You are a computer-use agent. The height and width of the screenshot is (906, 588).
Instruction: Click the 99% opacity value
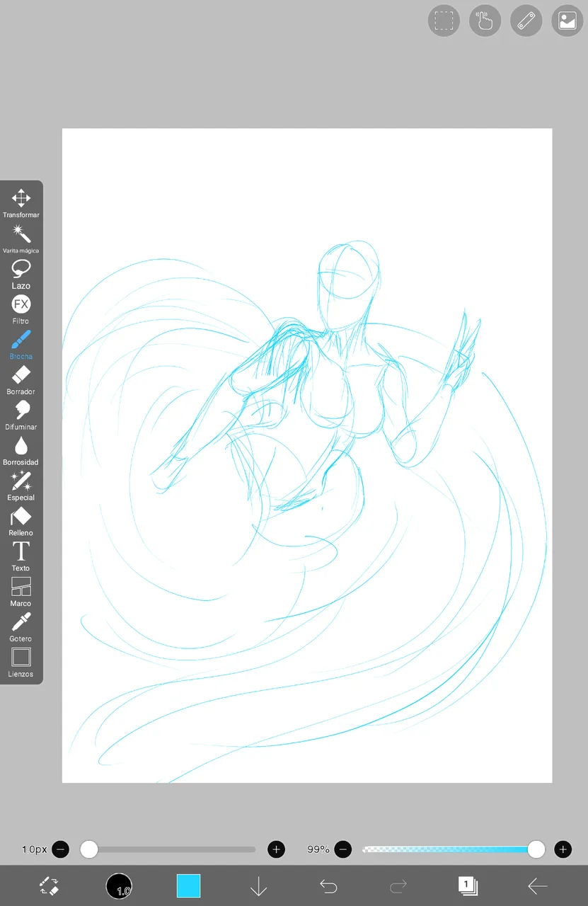coord(318,849)
